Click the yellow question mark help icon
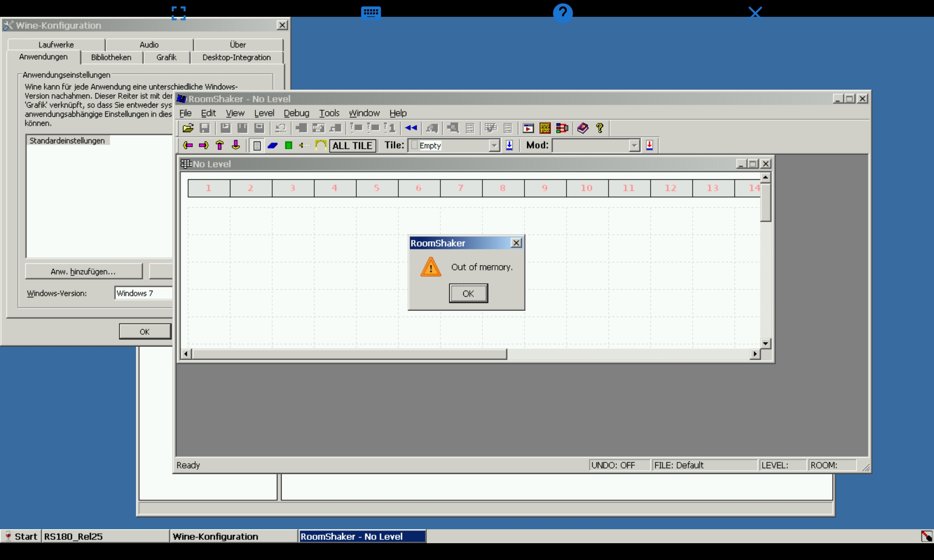Viewport: 934px width, 560px height. (x=600, y=128)
